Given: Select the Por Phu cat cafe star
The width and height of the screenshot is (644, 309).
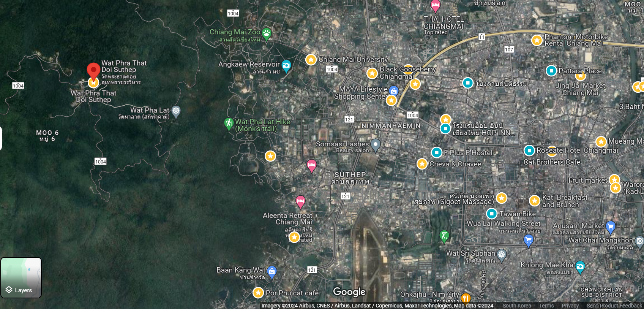Looking at the screenshot, I should coord(258,293).
